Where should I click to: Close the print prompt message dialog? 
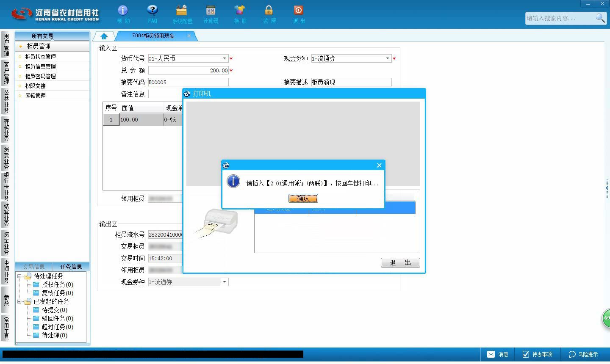pyautogui.click(x=379, y=165)
